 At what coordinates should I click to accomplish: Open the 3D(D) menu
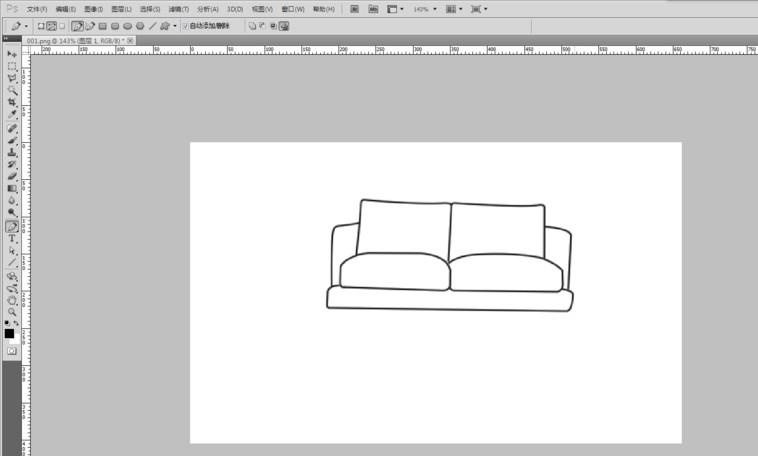(235, 9)
